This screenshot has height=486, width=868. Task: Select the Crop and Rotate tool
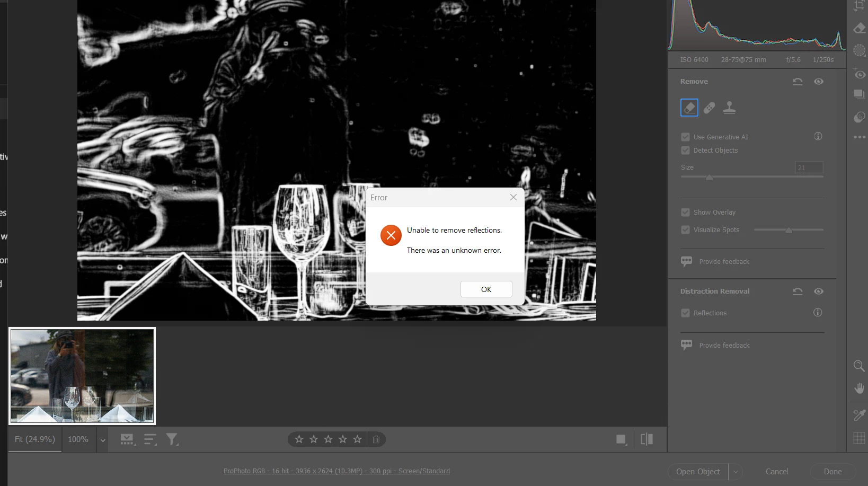[859, 5]
